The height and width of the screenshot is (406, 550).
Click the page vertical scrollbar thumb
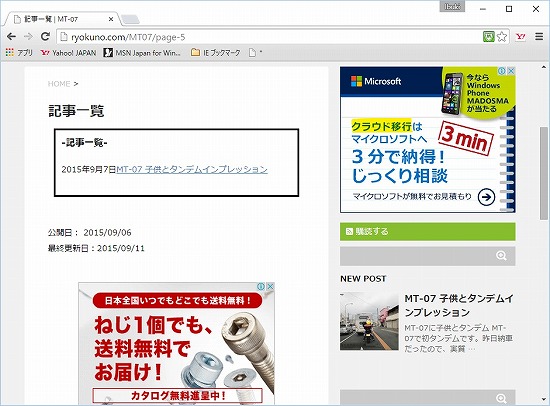[x=544, y=173]
